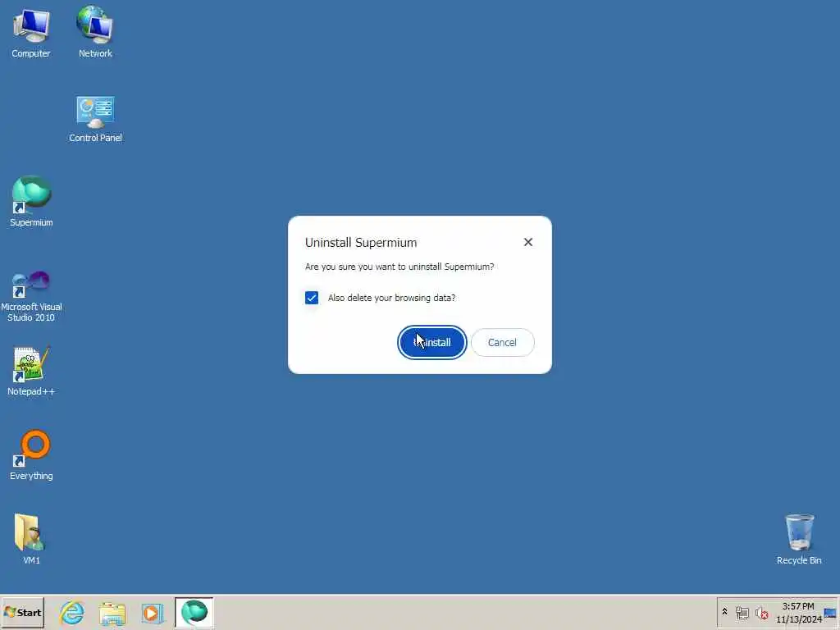Uncheck Also delete your browsing data
This screenshot has height=630, width=840.
click(312, 298)
